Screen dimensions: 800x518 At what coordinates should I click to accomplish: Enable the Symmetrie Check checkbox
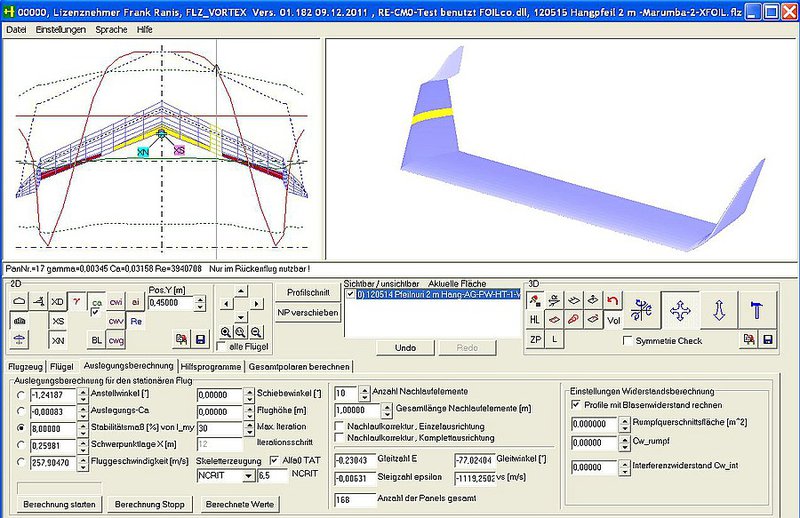point(628,341)
